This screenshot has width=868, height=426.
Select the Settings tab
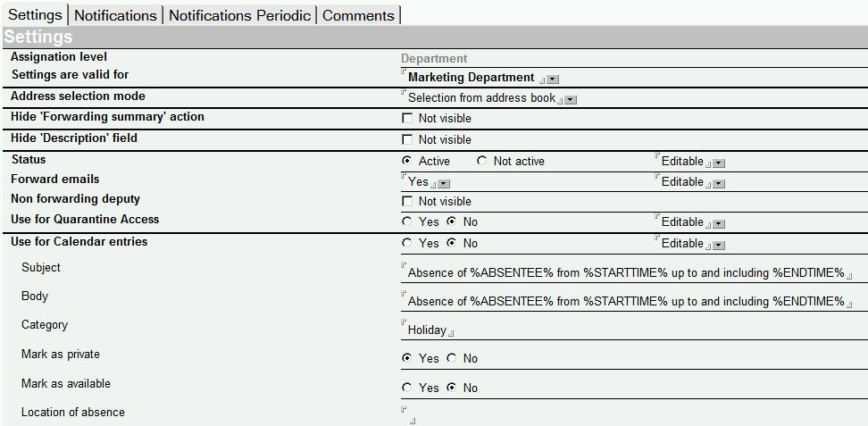point(35,15)
